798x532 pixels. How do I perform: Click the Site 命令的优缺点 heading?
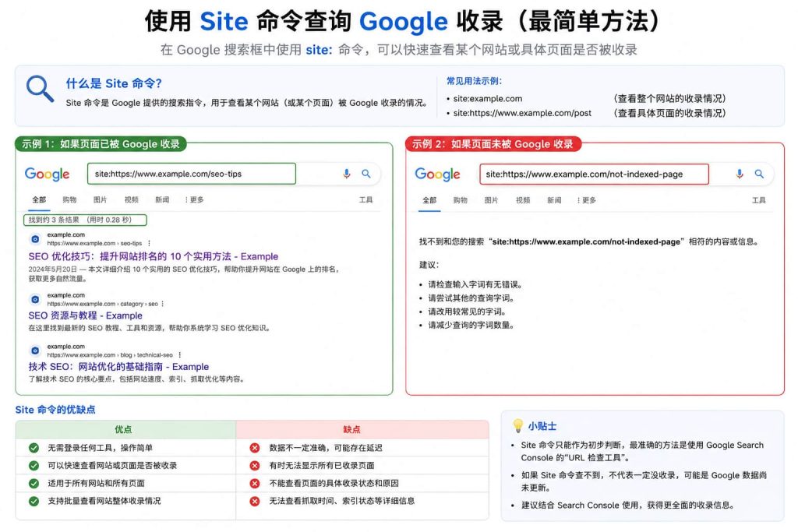pos(55,410)
